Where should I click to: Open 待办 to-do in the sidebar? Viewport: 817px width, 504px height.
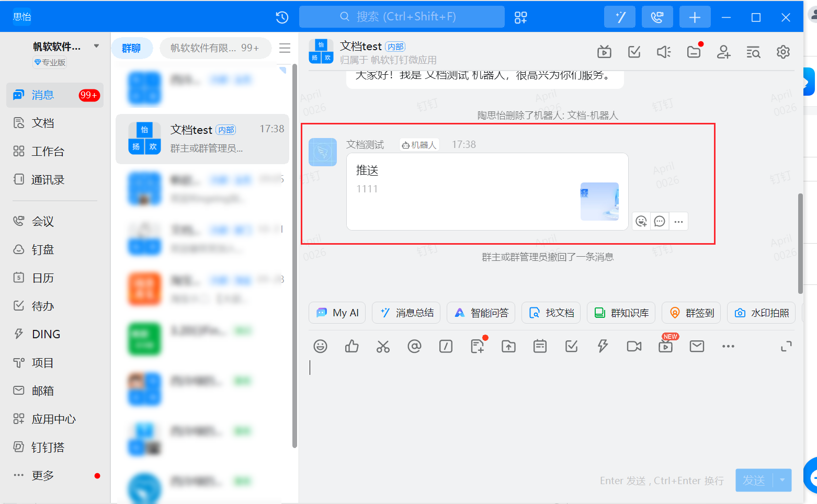click(55, 306)
